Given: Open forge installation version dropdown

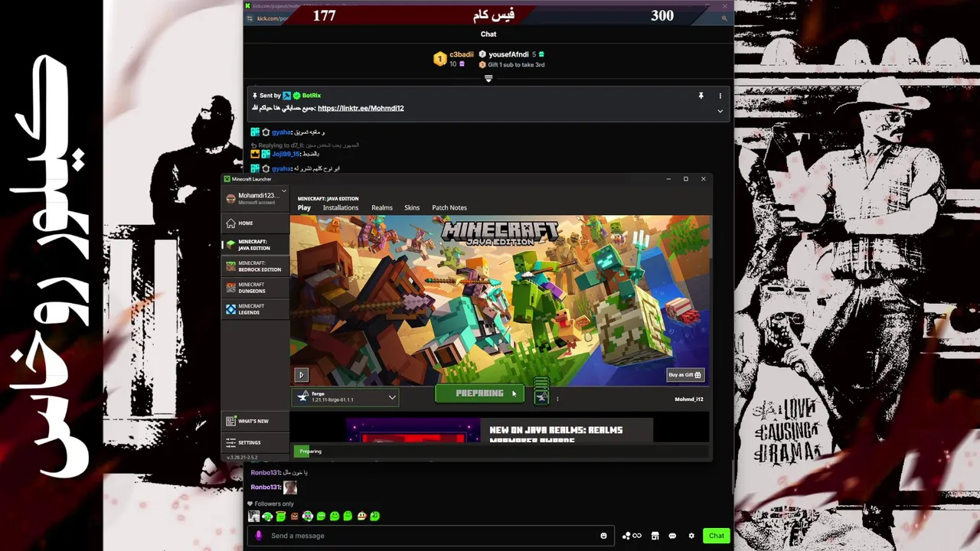Looking at the screenshot, I should point(346,397).
